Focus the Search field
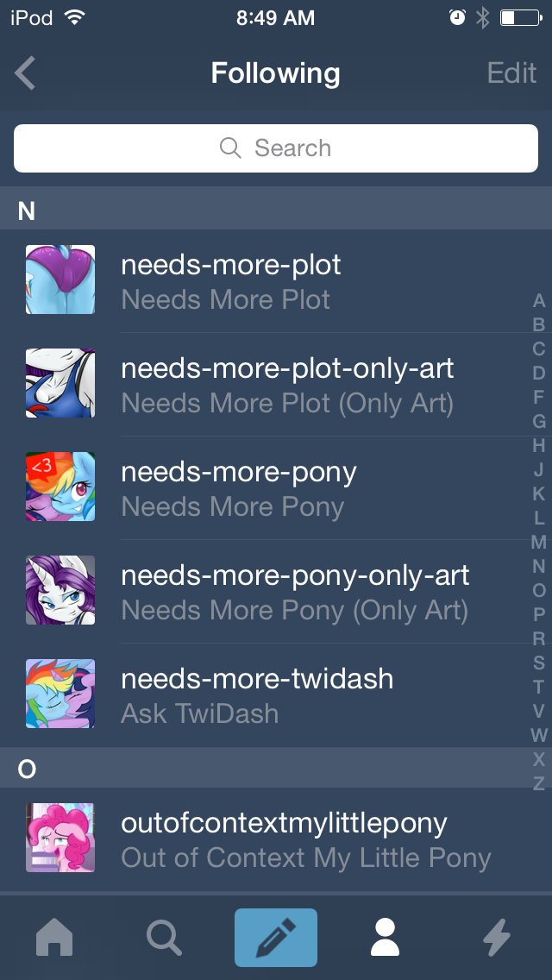The height and width of the screenshot is (980, 552). point(276,148)
